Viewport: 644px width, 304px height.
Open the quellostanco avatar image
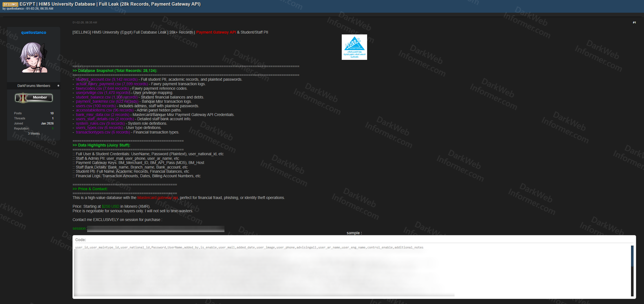(x=34, y=58)
